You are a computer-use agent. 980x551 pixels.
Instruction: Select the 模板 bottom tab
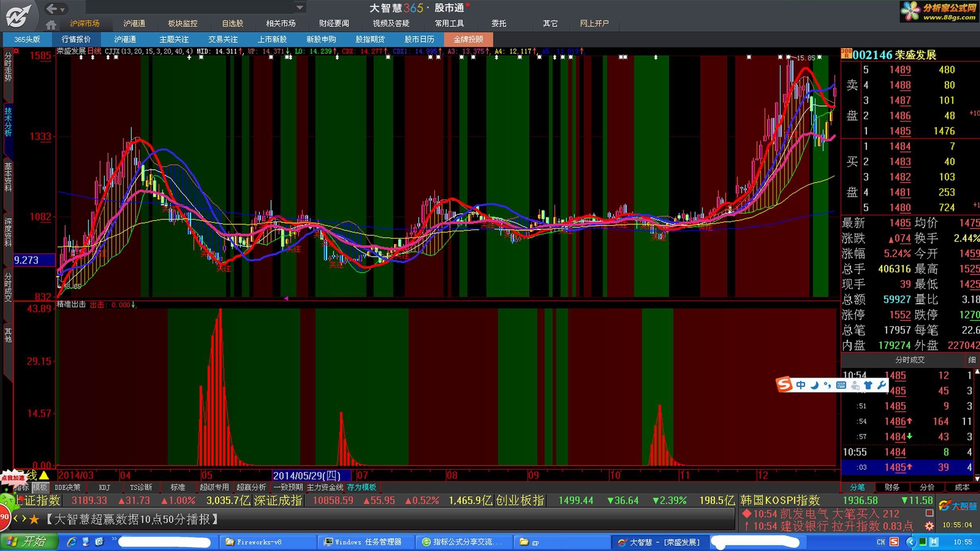pos(40,487)
